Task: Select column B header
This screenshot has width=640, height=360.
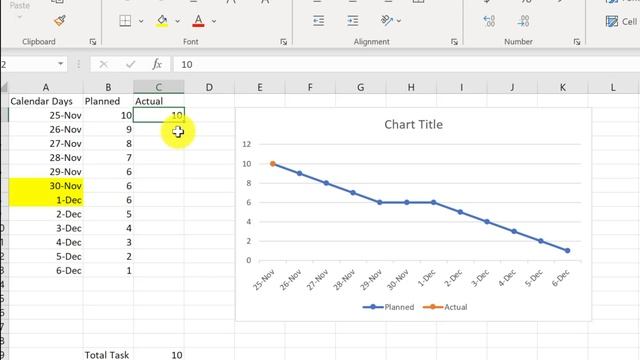Action: [108, 87]
